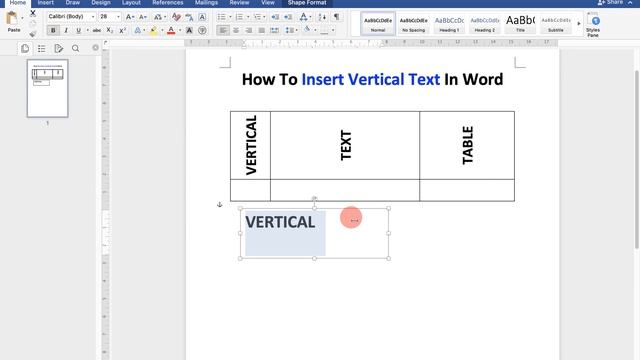Click the enclosed characters circle icon

click(x=202, y=30)
